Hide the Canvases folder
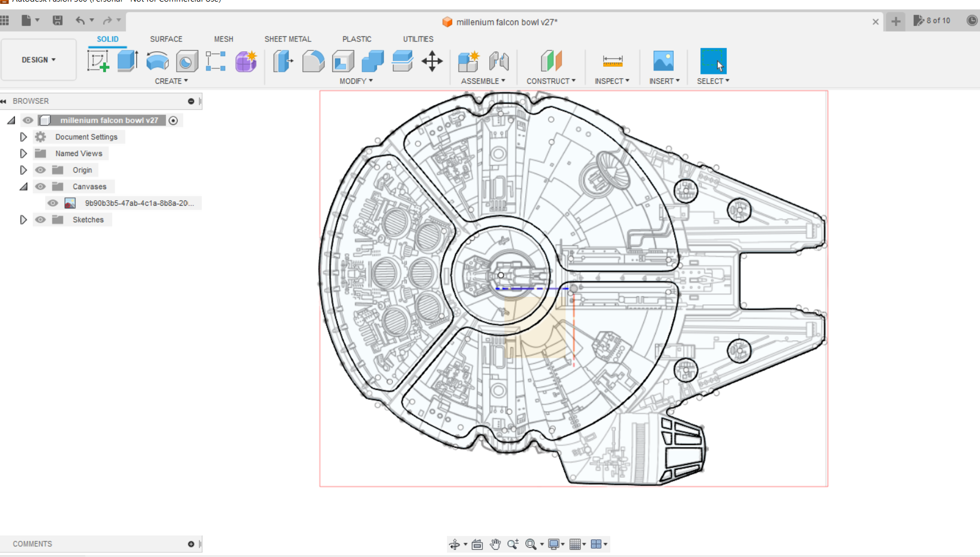 (x=40, y=186)
